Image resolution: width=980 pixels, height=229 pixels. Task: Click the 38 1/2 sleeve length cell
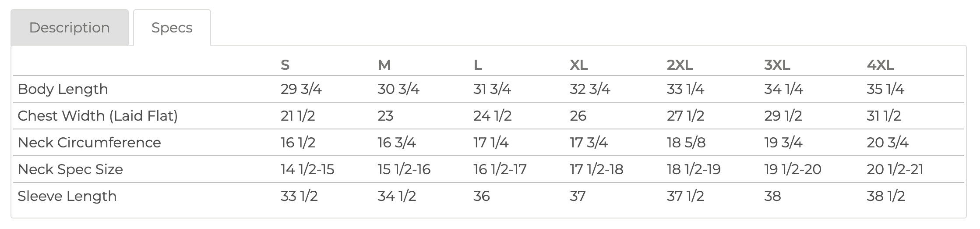point(885,196)
